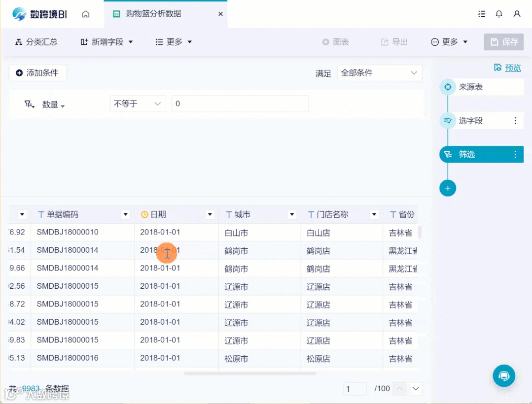The height and width of the screenshot is (404, 532).
Task: Close the 购物篮分析数据 tab
Action: tap(220, 14)
